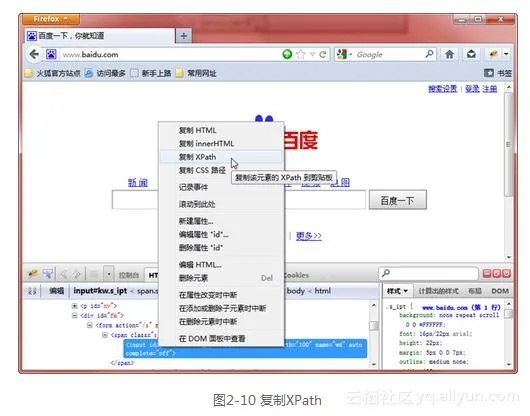Select 记录事件 in context menu

[221, 187]
